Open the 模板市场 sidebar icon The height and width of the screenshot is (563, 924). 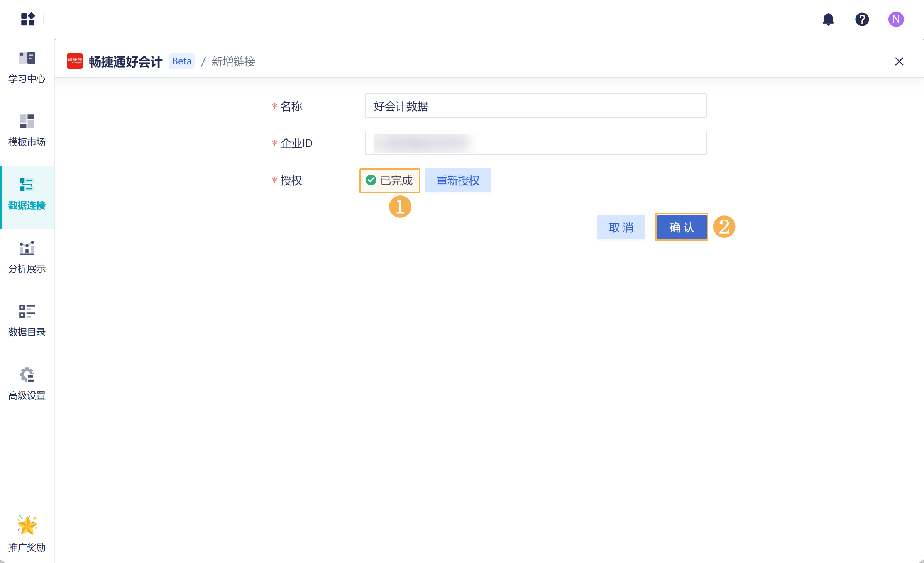pyautogui.click(x=26, y=121)
